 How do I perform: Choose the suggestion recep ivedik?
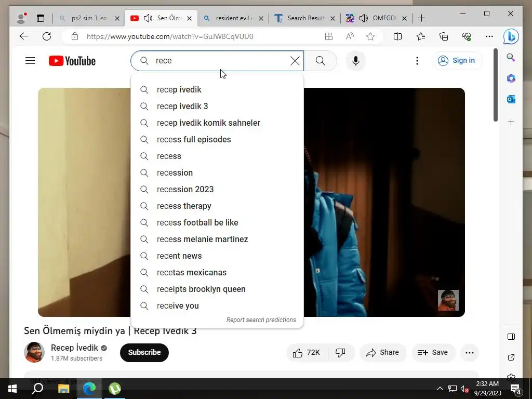pyautogui.click(x=217, y=89)
